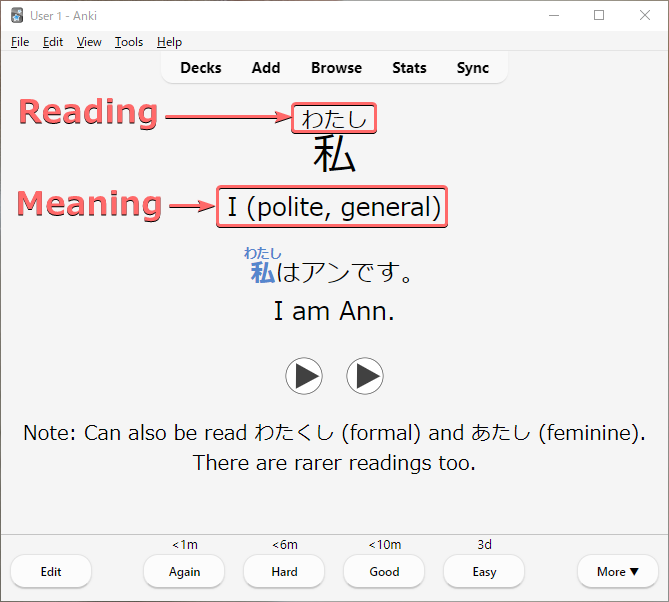
Task: Expand the More options dropdown
Action: (618, 571)
